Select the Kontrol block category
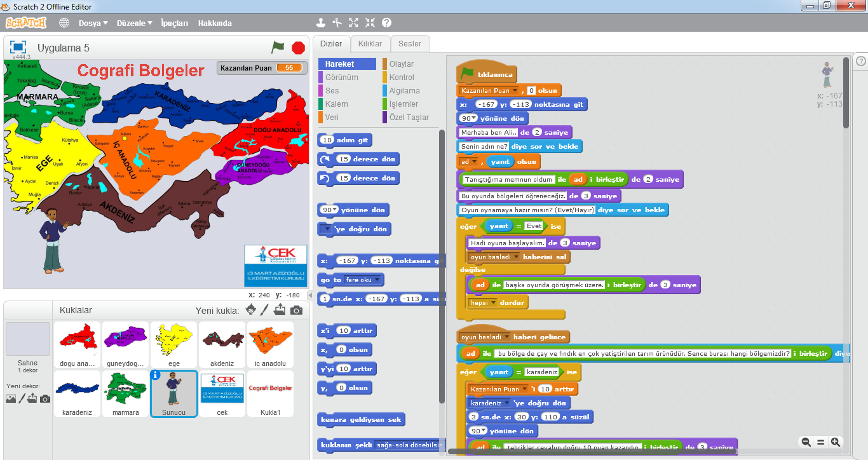Screen dimensions: 868x460 click(402, 78)
